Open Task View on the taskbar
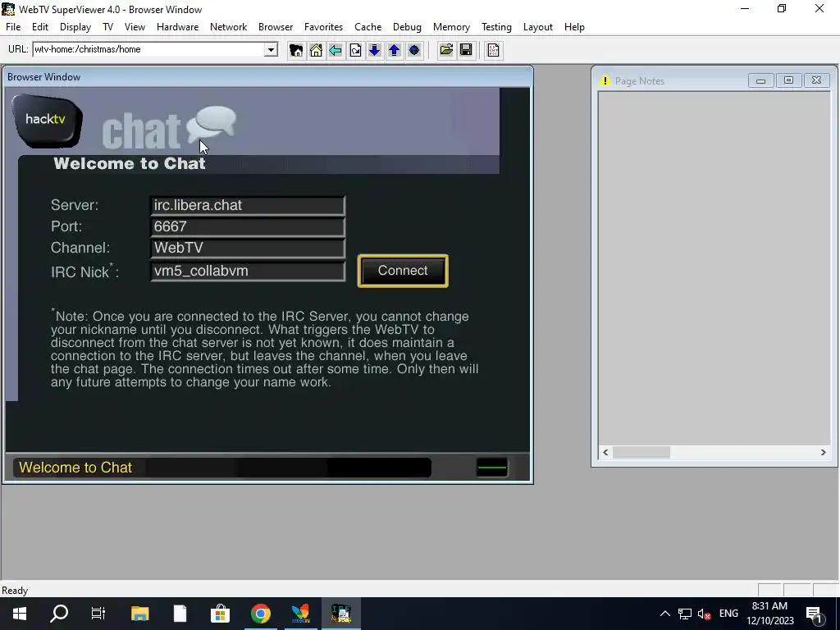Viewport: 840px width, 630px height. pos(98,614)
